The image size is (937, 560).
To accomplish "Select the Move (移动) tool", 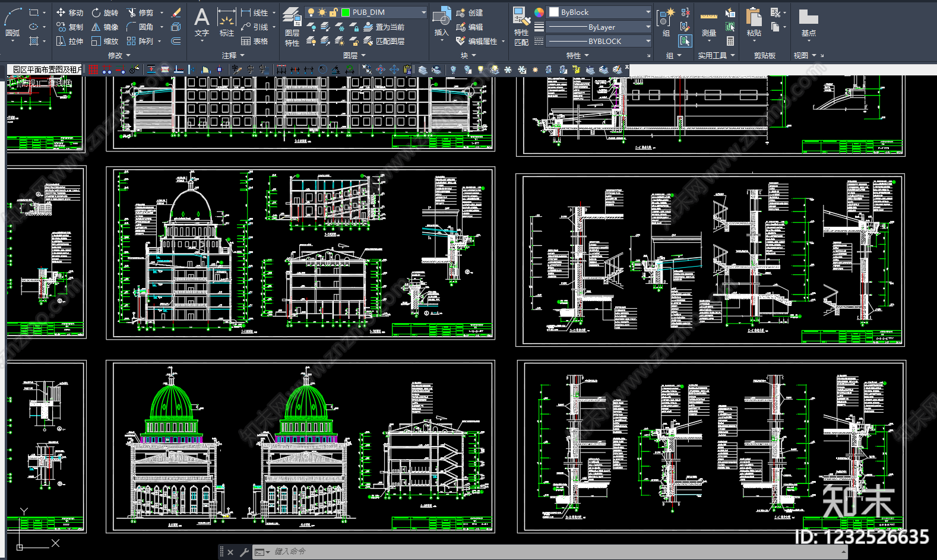I will pos(69,12).
